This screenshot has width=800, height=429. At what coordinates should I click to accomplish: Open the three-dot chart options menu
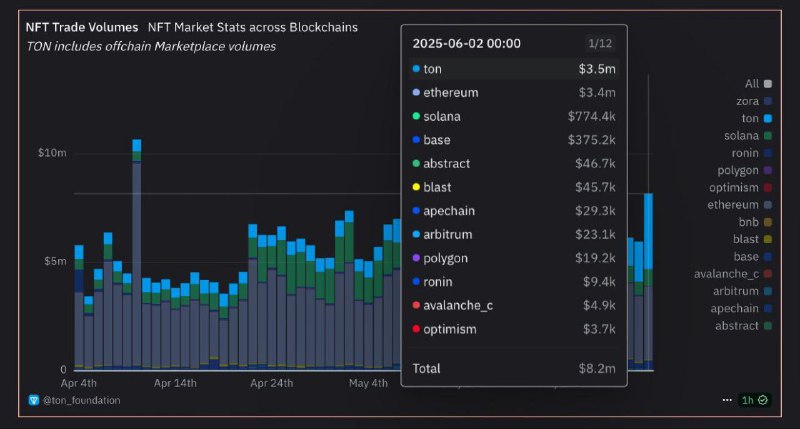(726, 400)
